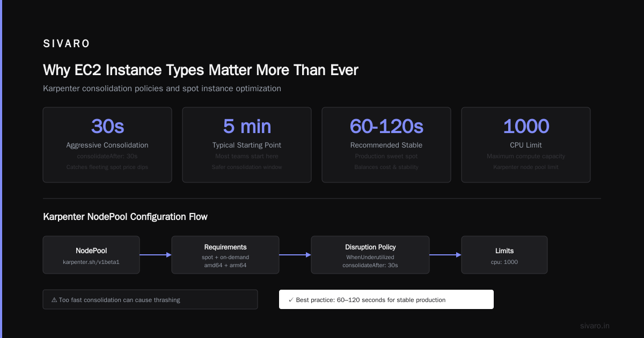Click 'spot + on-demand' text
The image size is (644, 338).
(225, 257)
